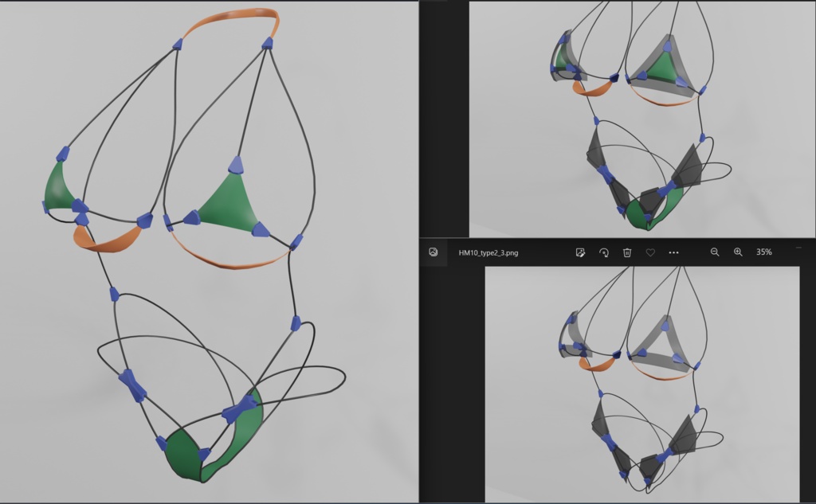
Task: Zoom out with the minus magnifier
Action: (x=715, y=252)
